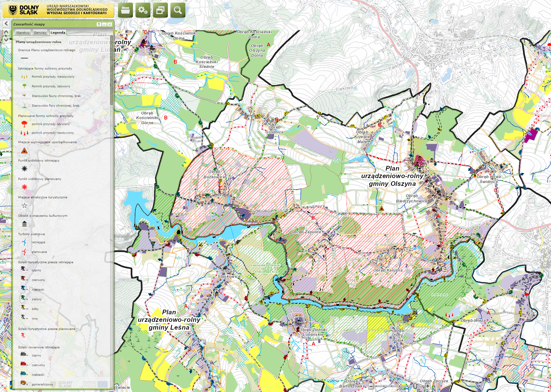Select the Legenda tab
The width and height of the screenshot is (551, 392).
[58, 32]
